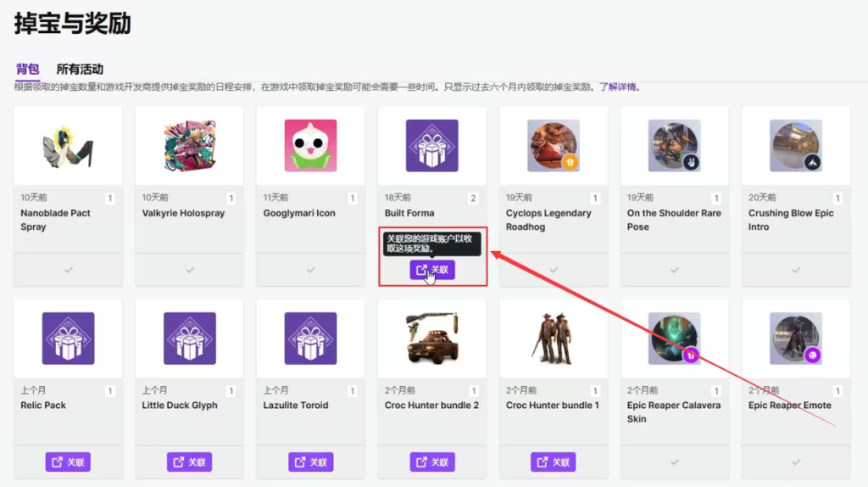Click the Epic Reaper Calavera Skin image
This screenshot has width=868, height=487.
[674, 338]
